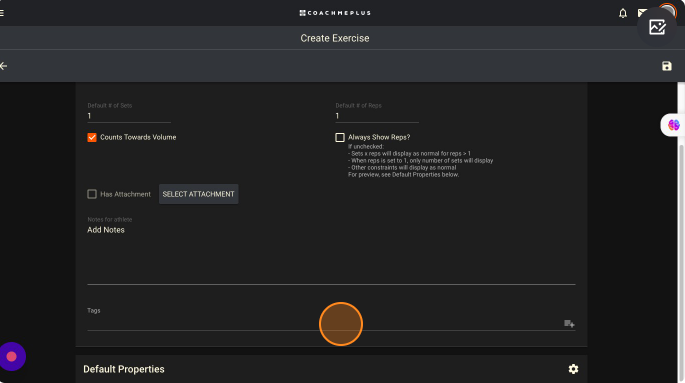Click the CoachMePlus logo
The width and height of the screenshot is (685, 383).
click(x=335, y=13)
